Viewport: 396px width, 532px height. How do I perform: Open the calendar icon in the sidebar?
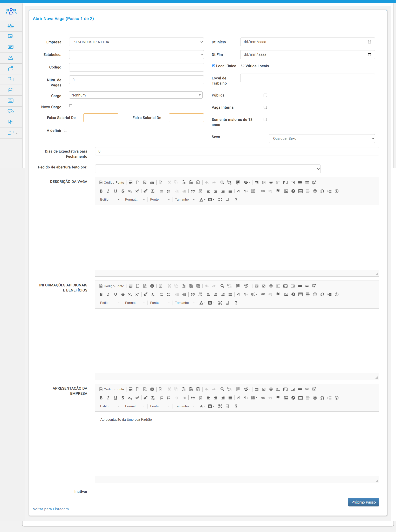tap(11, 90)
